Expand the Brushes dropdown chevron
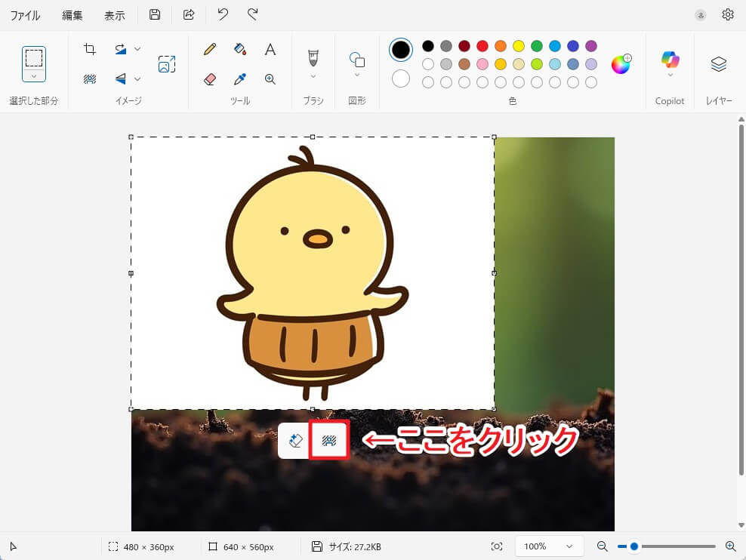This screenshot has height=560, width=746. [313, 76]
